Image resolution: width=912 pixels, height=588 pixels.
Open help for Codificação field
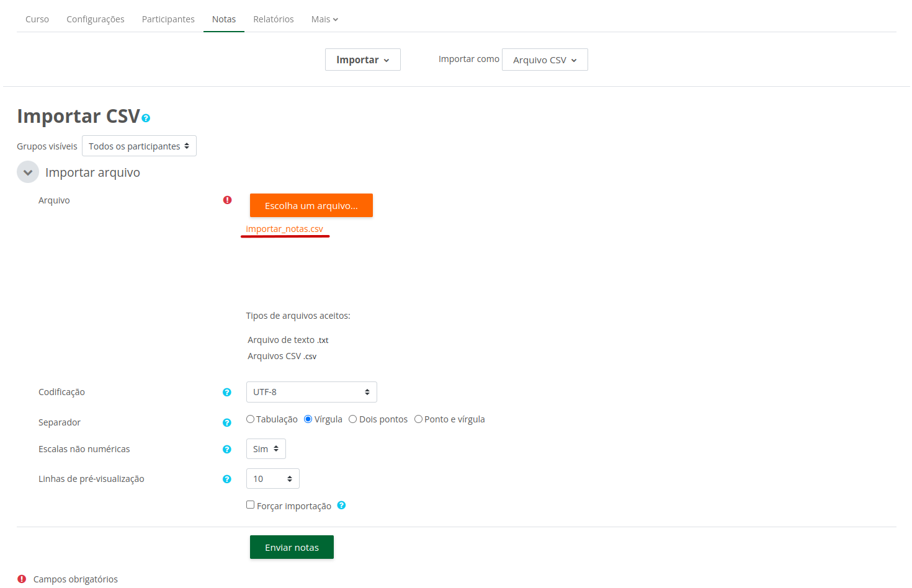(227, 392)
